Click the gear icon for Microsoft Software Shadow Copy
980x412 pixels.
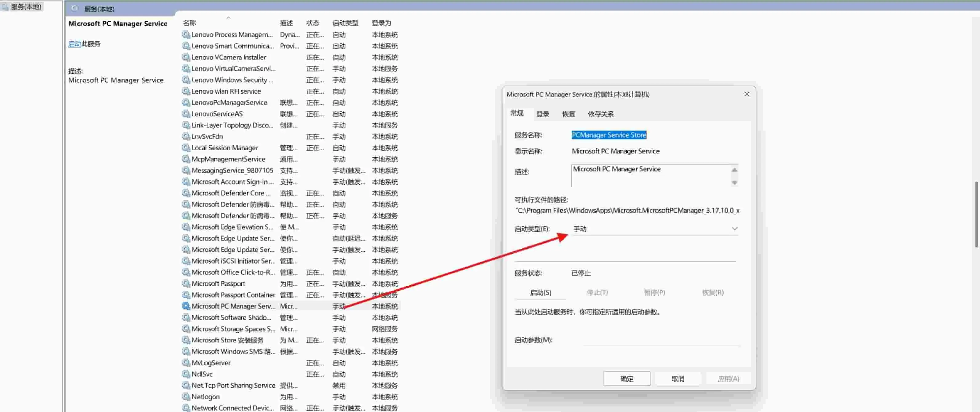pos(186,317)
